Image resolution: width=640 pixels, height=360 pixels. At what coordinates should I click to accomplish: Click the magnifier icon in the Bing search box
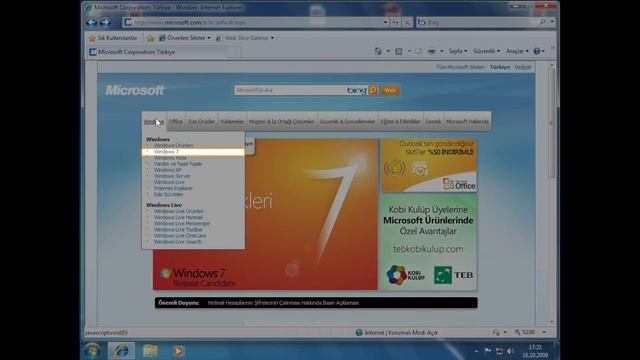coord(542,22)
